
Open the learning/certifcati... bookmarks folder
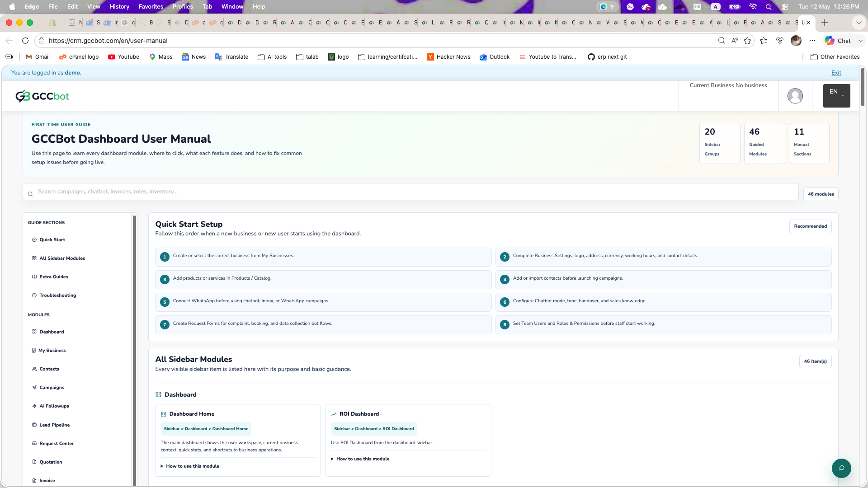click(387, 57)
